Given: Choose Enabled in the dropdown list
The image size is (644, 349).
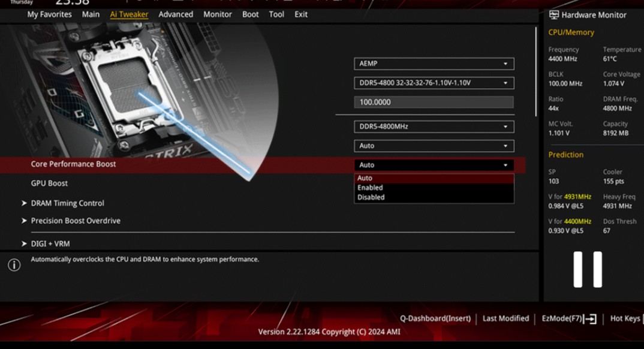Looking at the screenshot, I should 434,188.
